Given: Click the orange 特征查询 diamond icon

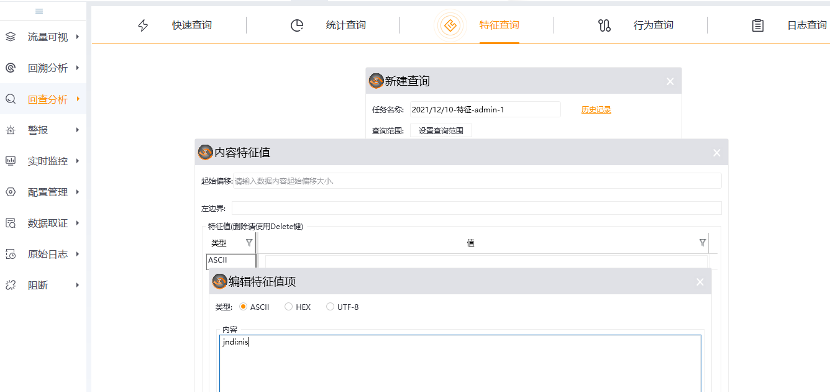Looking at the screenshot, I should (x=450, y=25).
